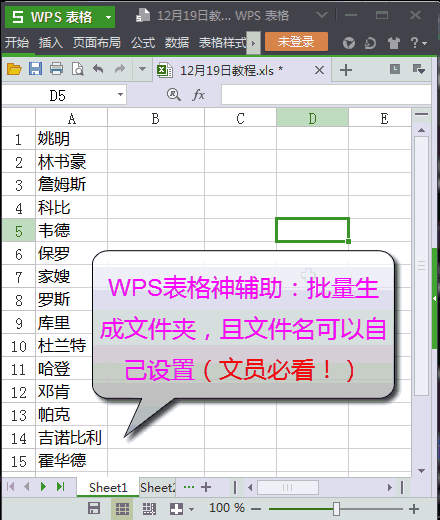Image resolution: width=440 pixels, height=520 pixels.
Task: Click cell containing 科比
Action: pyautogui.click(x=71, y=208)
